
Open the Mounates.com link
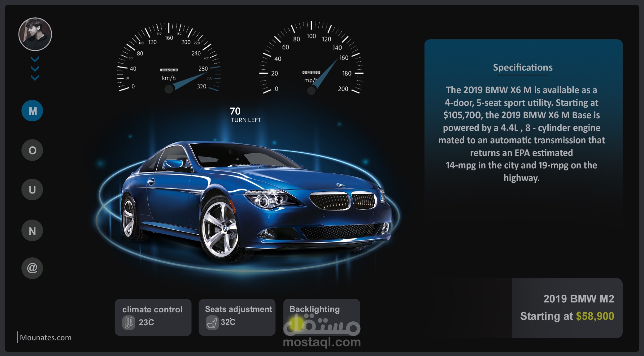pyautogui.click(x=45, y=338)
